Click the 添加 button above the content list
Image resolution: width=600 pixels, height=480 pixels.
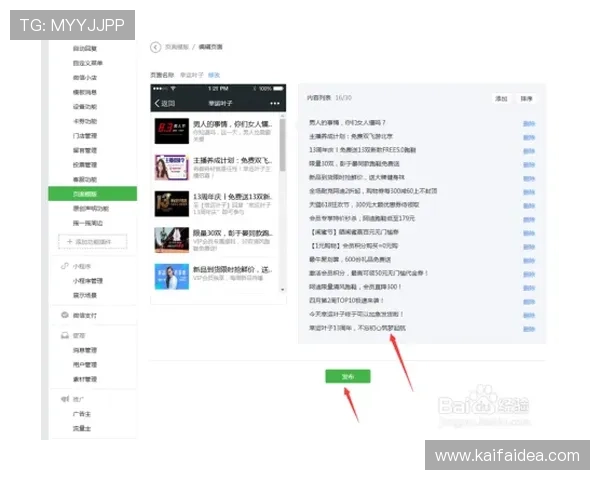pyautogui.click(x=501, y=99)
